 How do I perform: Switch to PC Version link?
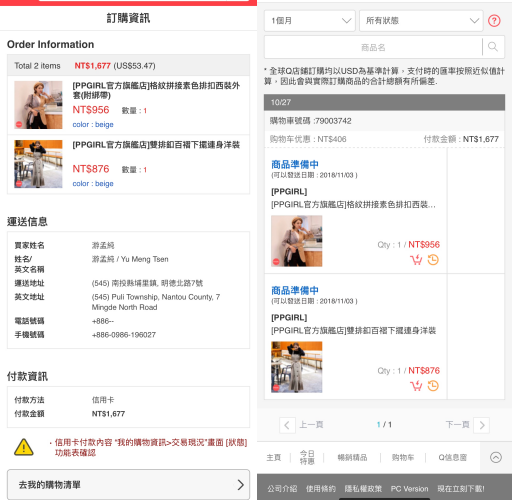pos(409,489)
